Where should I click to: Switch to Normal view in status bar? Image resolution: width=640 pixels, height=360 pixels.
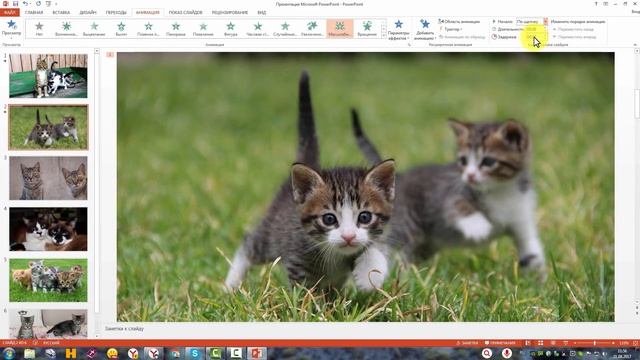click(x=528, y=343)
